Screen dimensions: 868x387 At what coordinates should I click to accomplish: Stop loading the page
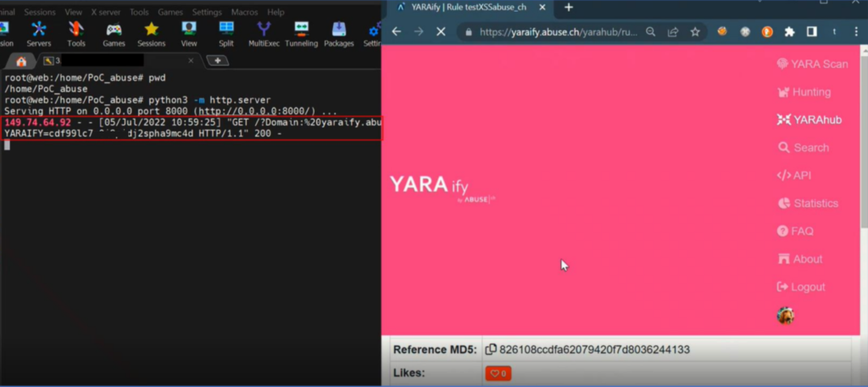coord(441,31)
